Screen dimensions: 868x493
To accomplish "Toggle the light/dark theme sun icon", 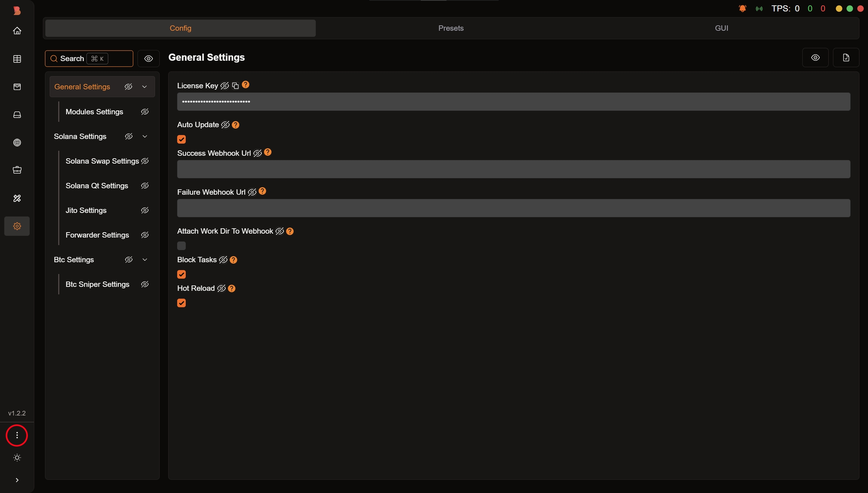I will pyautogui.click(x=17, y=458).
